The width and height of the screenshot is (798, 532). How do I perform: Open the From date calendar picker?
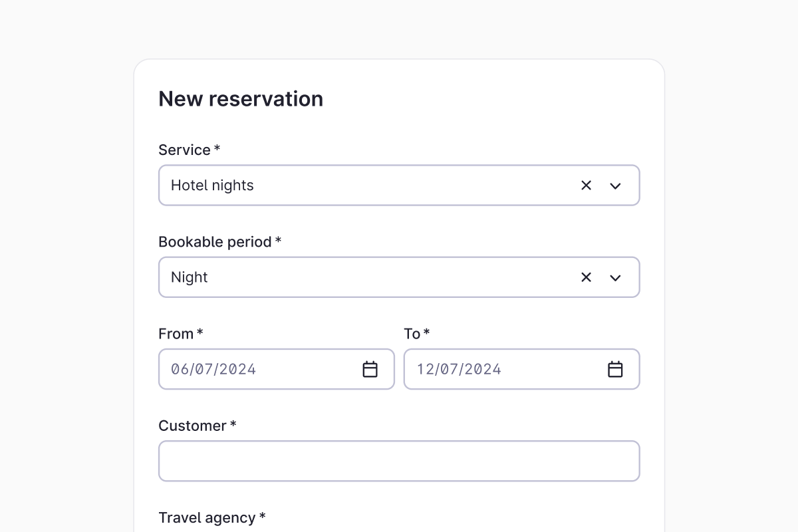coord(370,369)
